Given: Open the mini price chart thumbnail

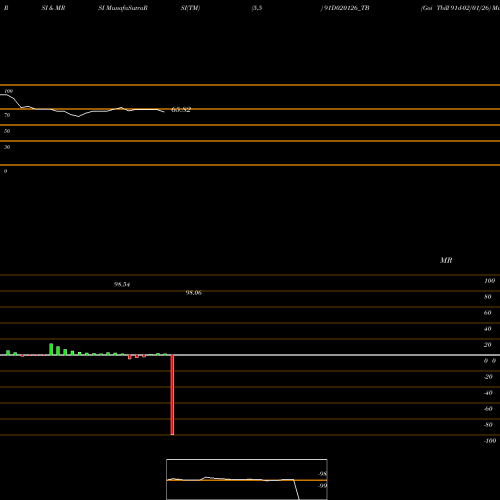Looking at the screenshot, I should click(x=247, y=479).
